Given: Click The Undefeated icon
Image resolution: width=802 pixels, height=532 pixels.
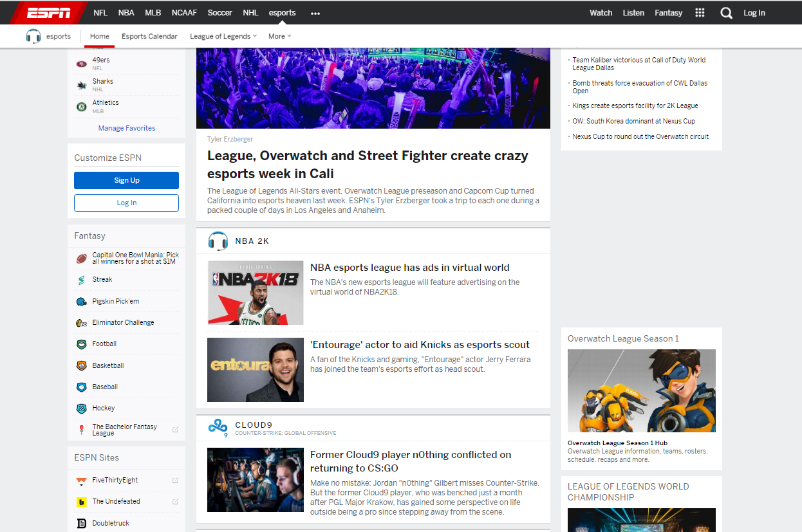Looking at the screenshot, I should 81,502.
